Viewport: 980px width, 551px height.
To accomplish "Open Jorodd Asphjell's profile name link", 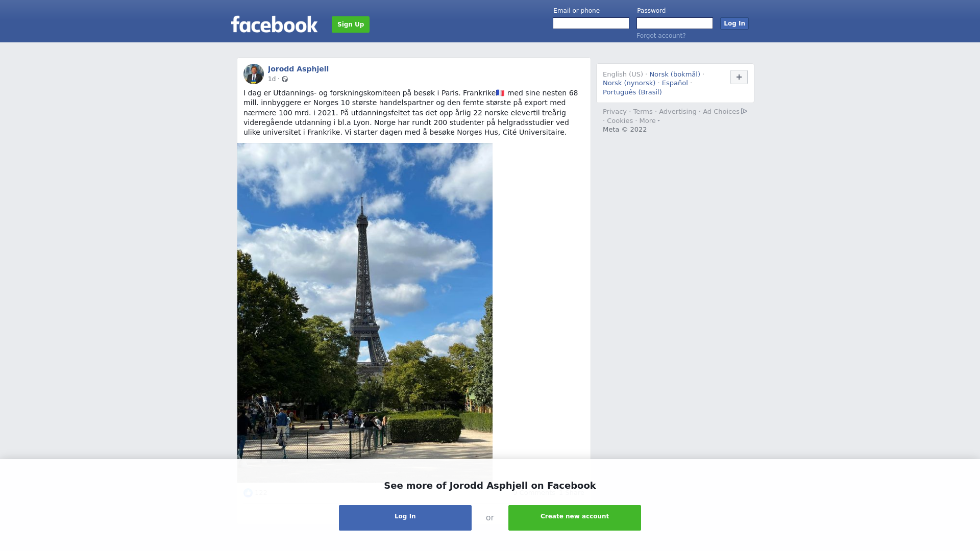I will point(298,69).
